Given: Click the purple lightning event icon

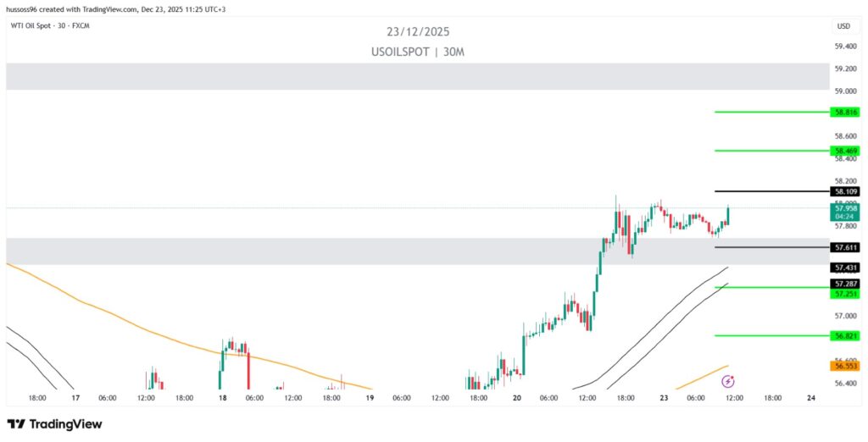Looking at the screenshot, I should (727, 383).
